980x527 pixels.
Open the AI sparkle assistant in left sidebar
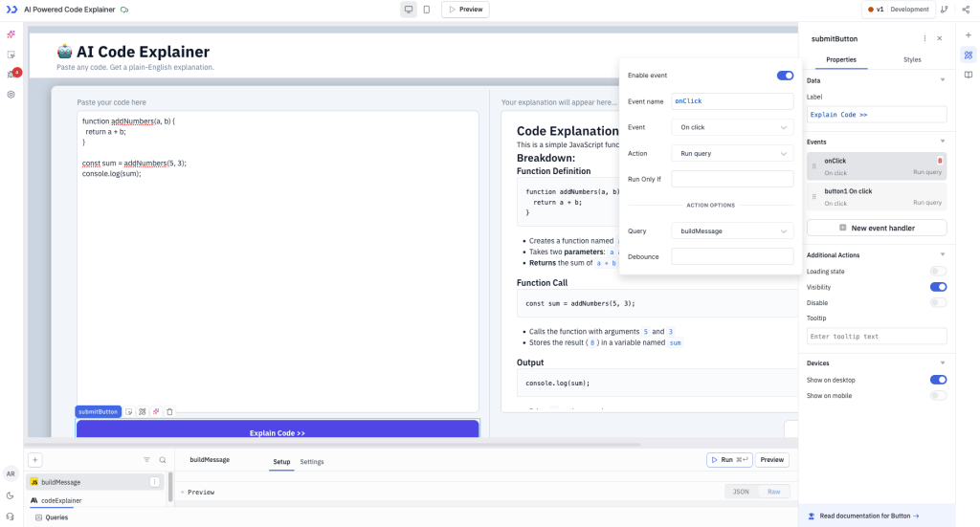(11, 34)
